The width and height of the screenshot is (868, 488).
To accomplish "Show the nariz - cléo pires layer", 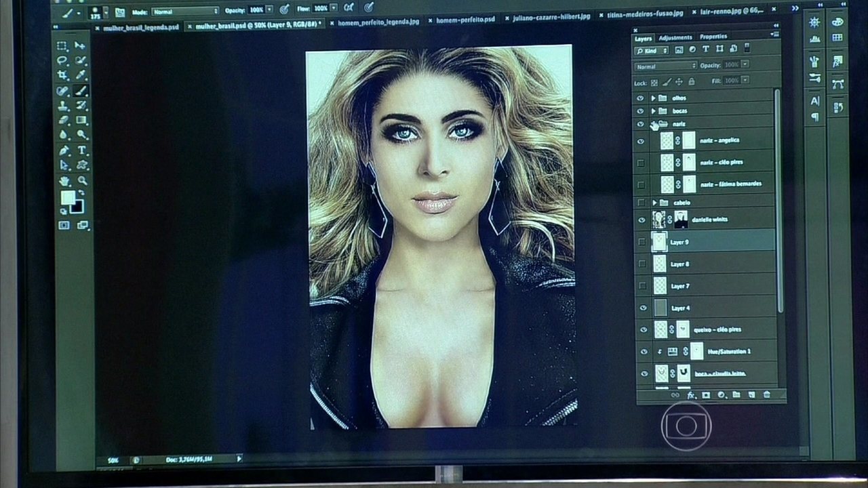I will (x=641, y=163).
